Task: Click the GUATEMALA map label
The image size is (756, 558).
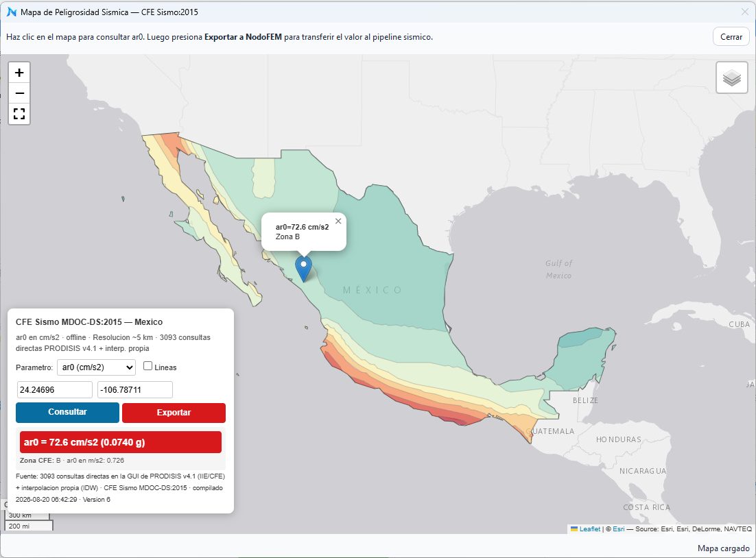Action: [x=550, y=431]
